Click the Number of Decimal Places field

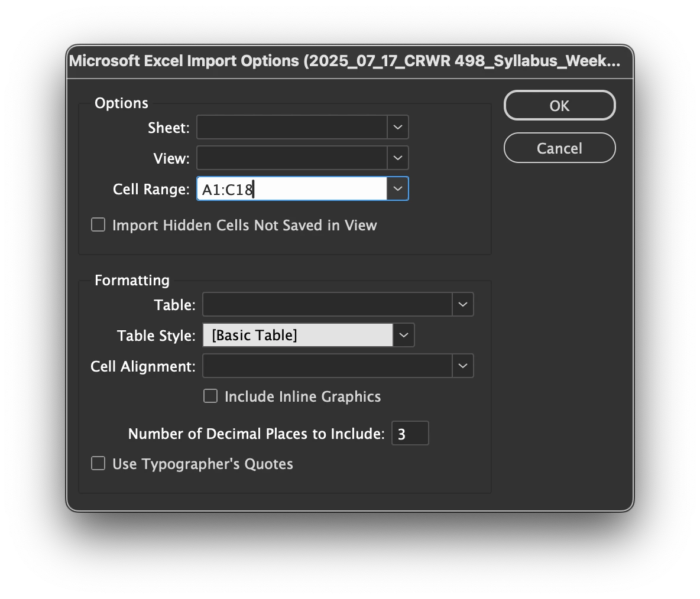(410, 433)
